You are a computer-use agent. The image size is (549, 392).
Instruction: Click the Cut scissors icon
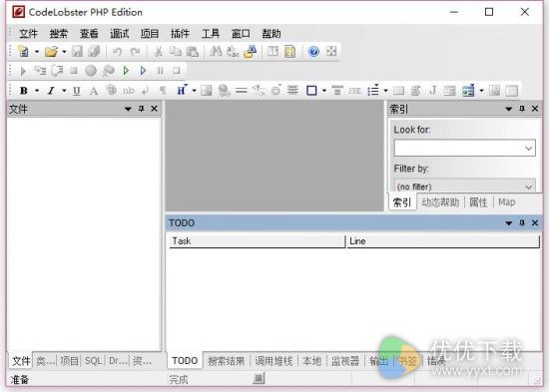point(159,52)
